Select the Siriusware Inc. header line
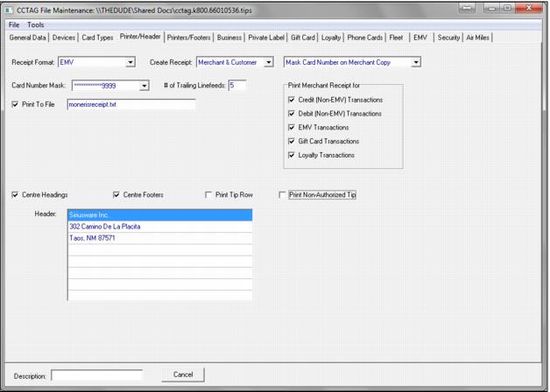 point(159,214)
